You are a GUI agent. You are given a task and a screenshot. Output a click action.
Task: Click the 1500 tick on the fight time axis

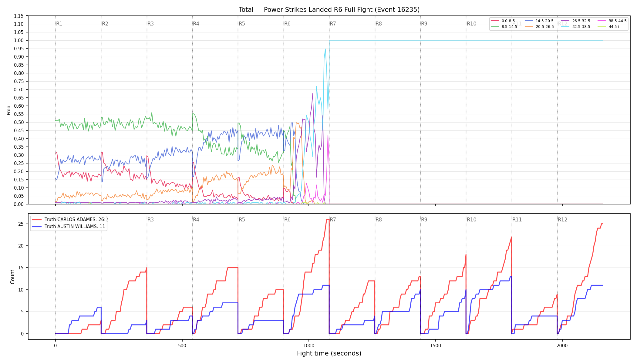pyautogui.click(x=436, y=345)
